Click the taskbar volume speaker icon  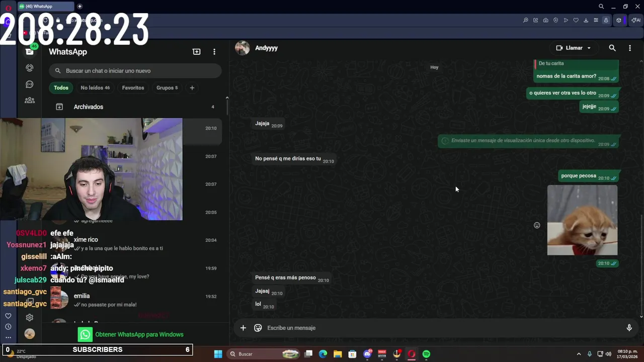(608, 354)
